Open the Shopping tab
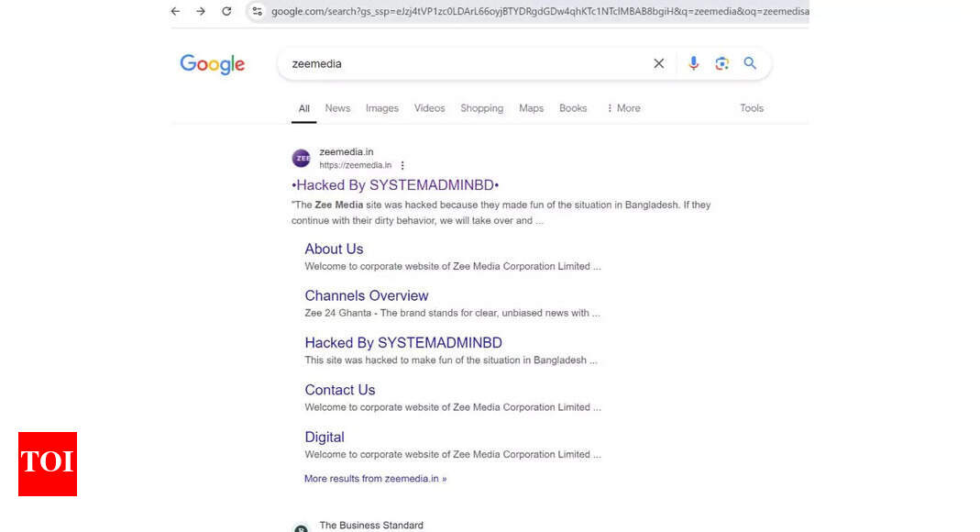Viewport: 980px width, 532px height. click(482, 108)
